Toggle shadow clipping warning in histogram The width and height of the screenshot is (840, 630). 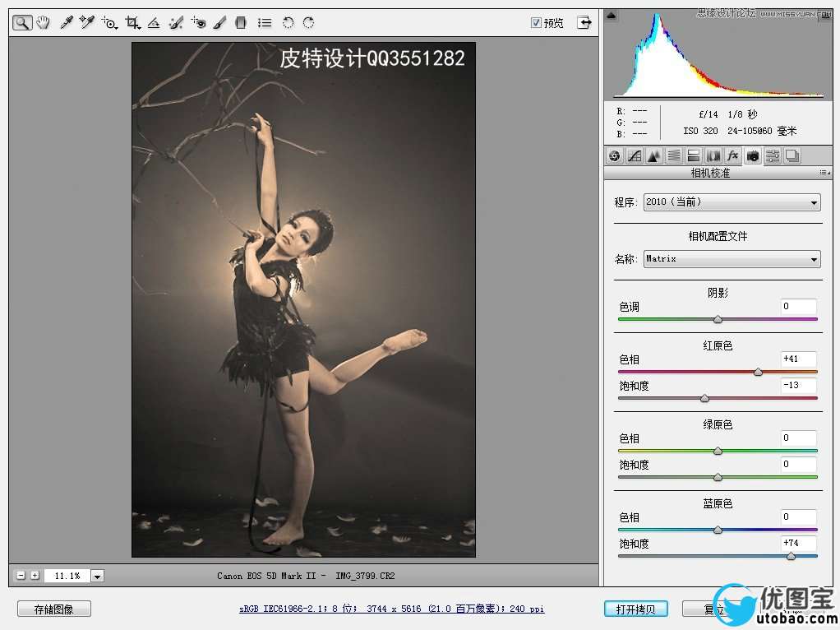(611, 16)
